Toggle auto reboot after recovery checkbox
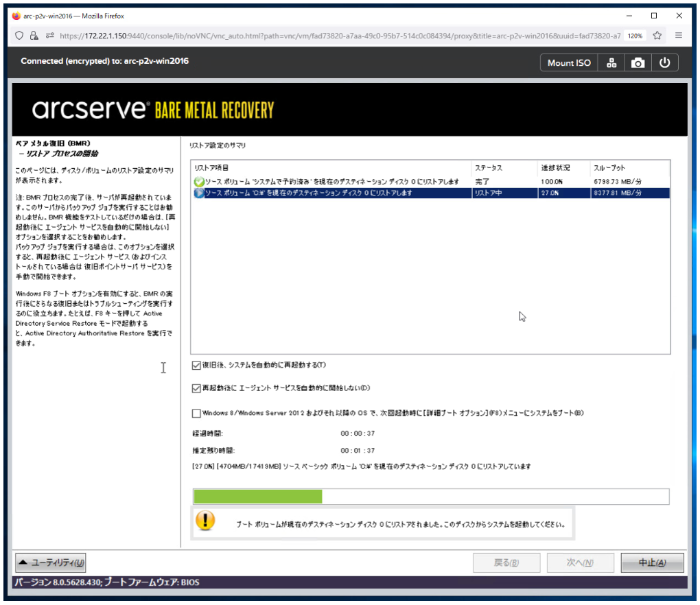Screen dimensions: 700x605 196,366
